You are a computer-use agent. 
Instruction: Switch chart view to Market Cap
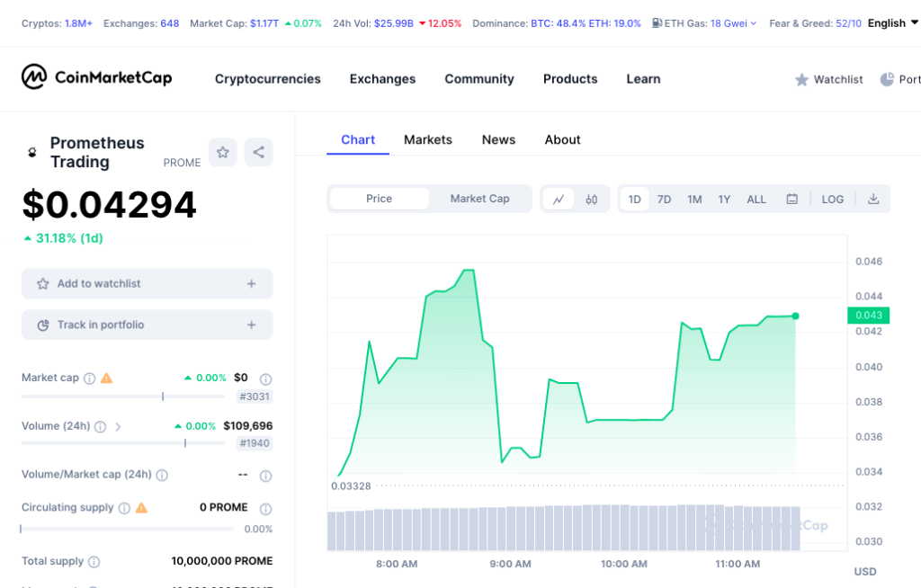pyautogui.click(x=479, y=199)
